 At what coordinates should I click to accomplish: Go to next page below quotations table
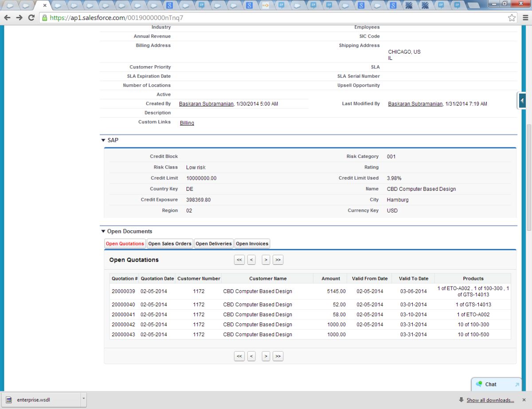pos(266,356)
